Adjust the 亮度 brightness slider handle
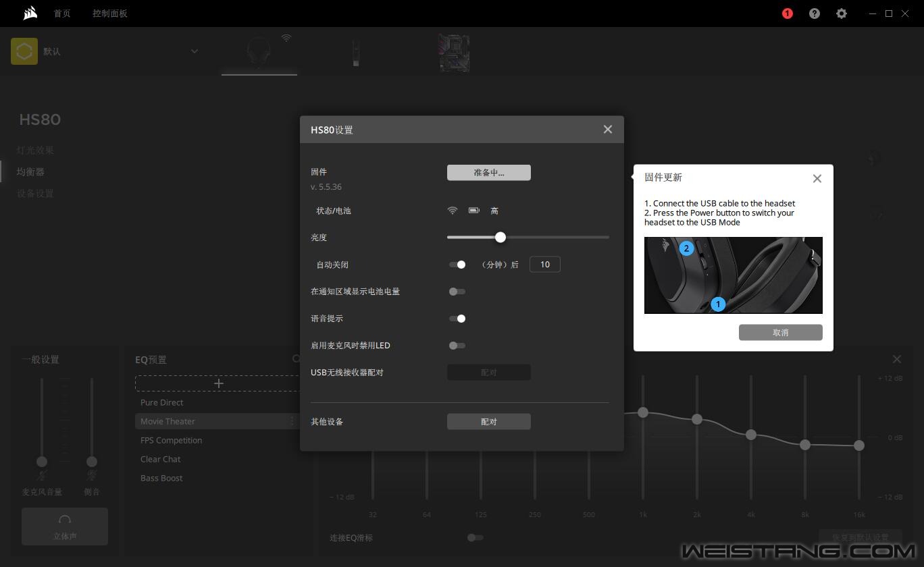 500,238
